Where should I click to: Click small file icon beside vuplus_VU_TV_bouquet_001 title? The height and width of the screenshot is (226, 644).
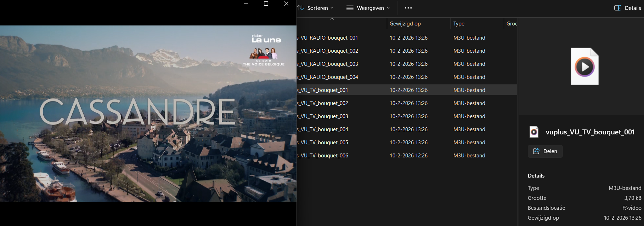534,132
